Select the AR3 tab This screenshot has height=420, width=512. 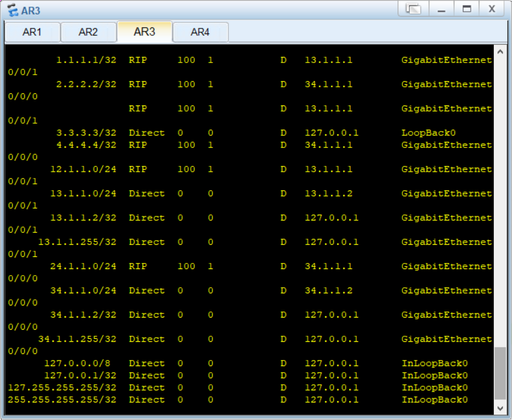[144, 32]
